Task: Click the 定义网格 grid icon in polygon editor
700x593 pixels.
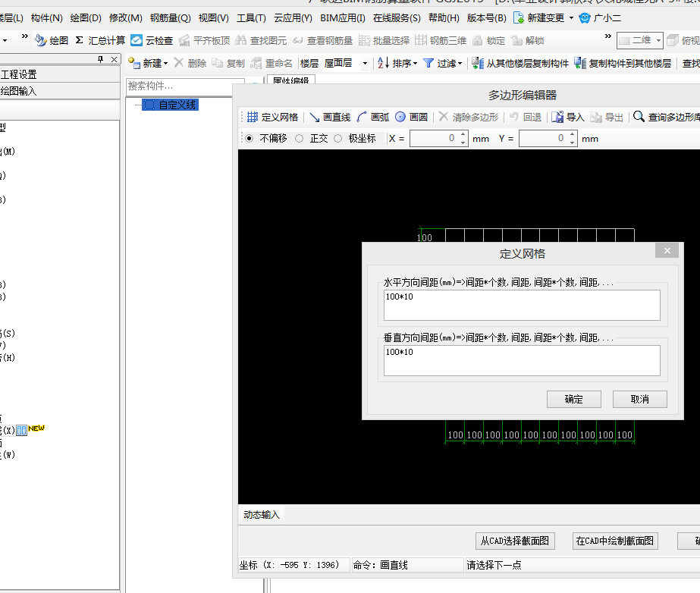Action: pyautogui.click(x=253, y=117)
